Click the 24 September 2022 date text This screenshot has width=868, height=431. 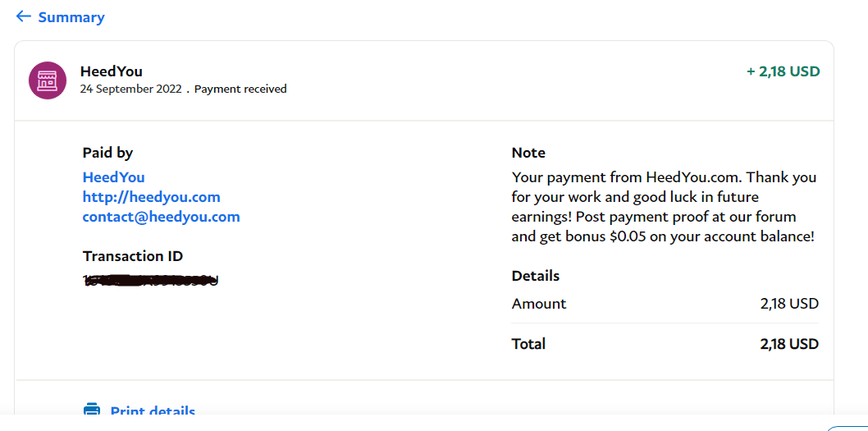pyautogui.click(x=130, y=89)
